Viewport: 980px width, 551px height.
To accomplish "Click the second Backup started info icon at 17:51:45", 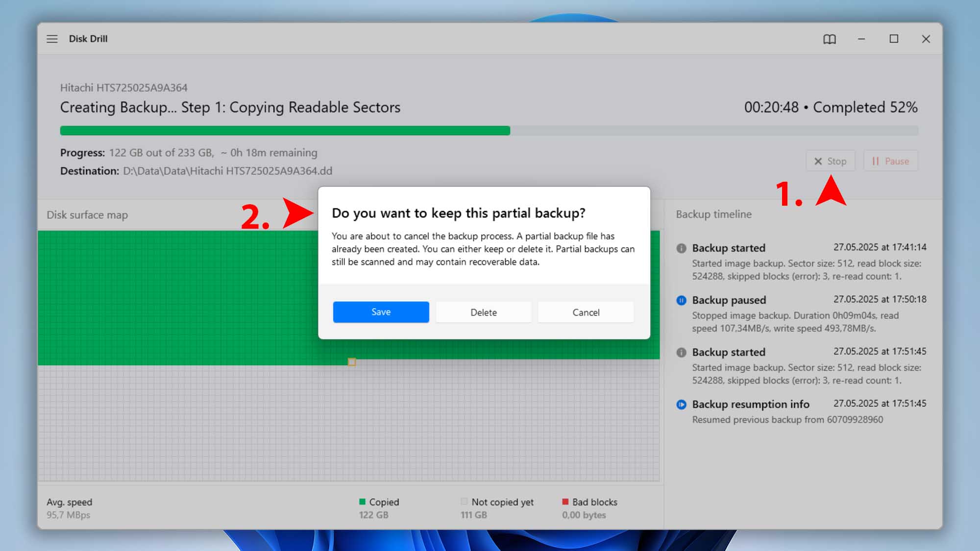I will coord(681,352).
